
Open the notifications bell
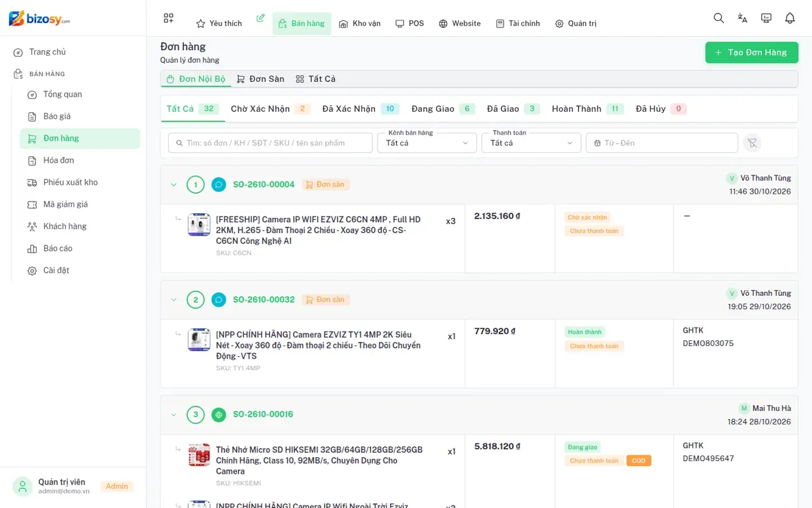click(x=790, y=18)
